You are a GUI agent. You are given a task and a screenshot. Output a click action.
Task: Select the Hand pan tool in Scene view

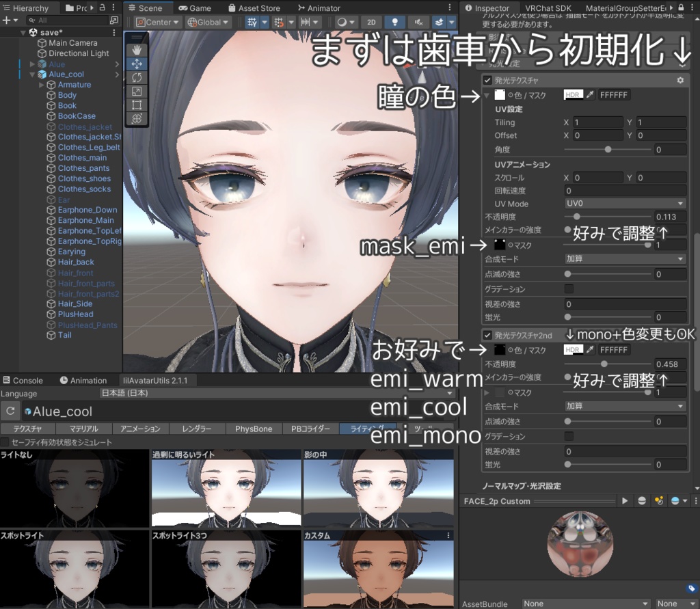click(137, 49)
